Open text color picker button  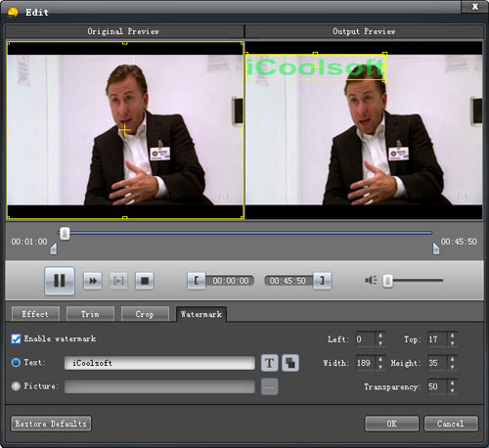[290, 363]
